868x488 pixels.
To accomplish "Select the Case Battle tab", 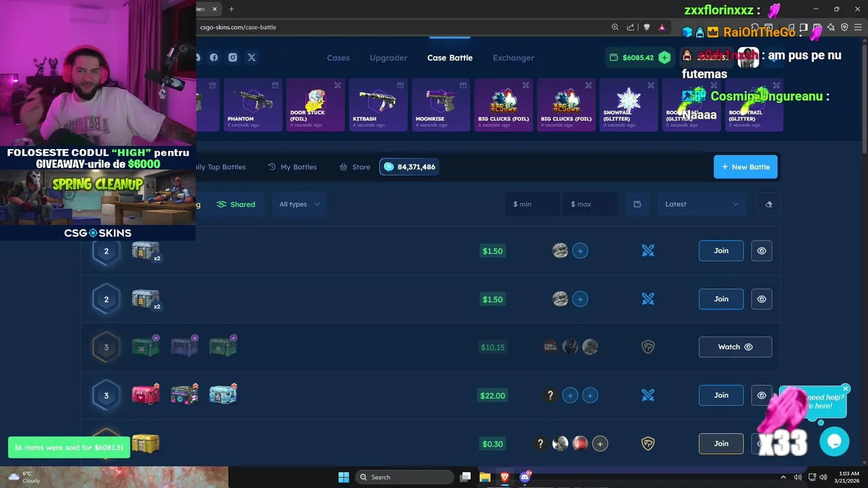I will pyautogui.click(x=450, y=58).
